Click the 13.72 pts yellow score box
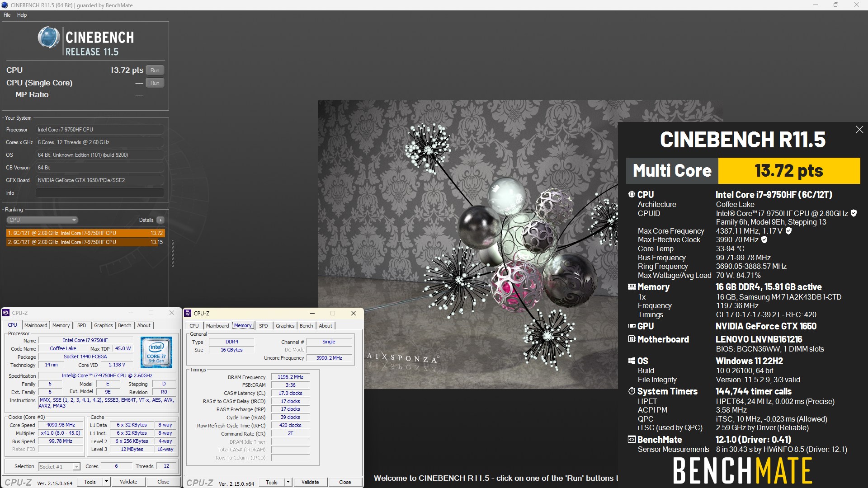Screen dimensions: 868x488 (x=789, y=171)
